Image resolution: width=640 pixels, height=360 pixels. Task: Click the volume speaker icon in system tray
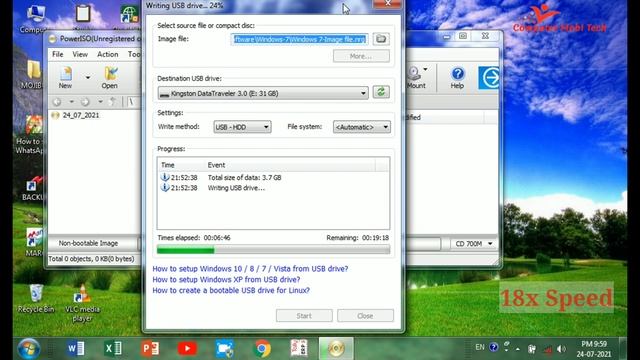(x=562, y=349)
